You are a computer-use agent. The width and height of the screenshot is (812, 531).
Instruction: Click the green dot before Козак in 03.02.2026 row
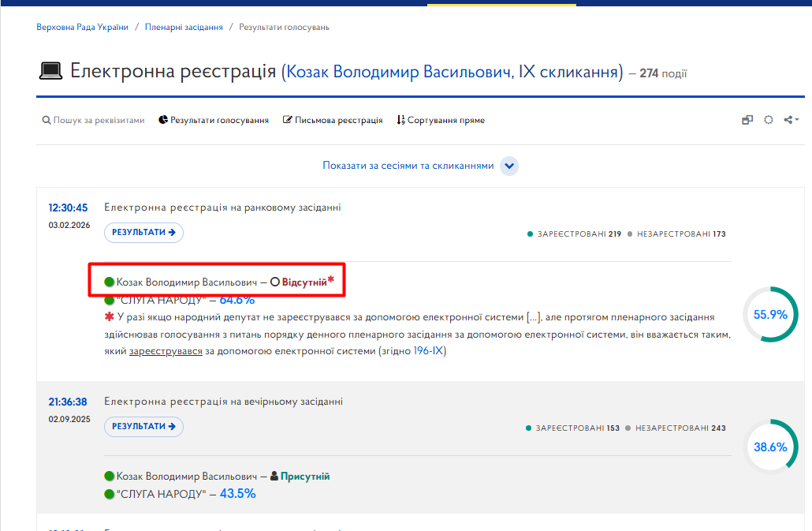(x=109, y=282)
